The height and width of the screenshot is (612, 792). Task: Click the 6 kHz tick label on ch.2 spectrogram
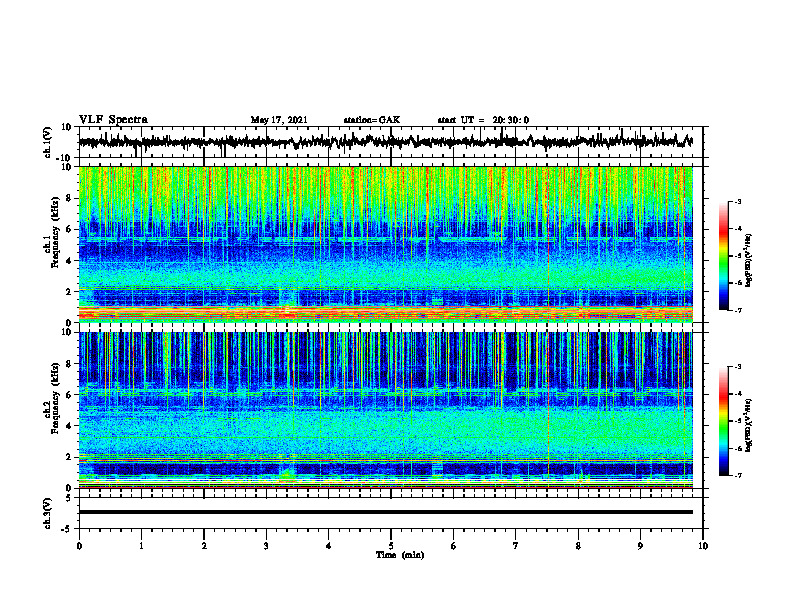point(69,395)
